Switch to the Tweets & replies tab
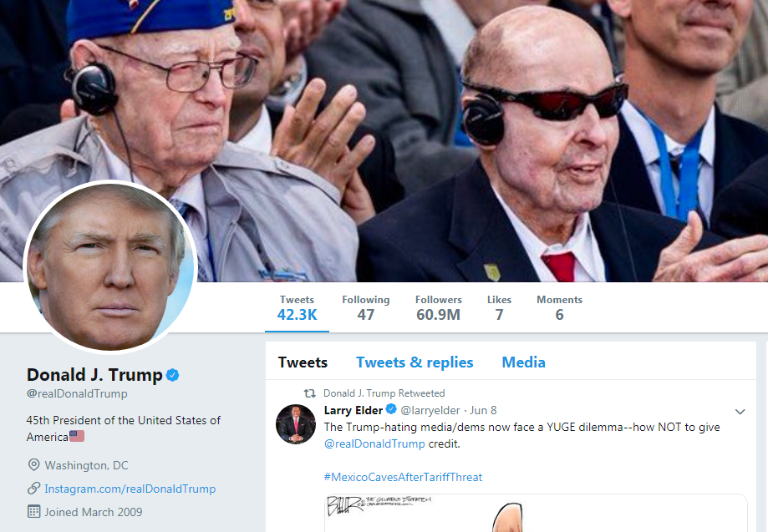Viewport: 768px width, 532px height. (415, 362)
